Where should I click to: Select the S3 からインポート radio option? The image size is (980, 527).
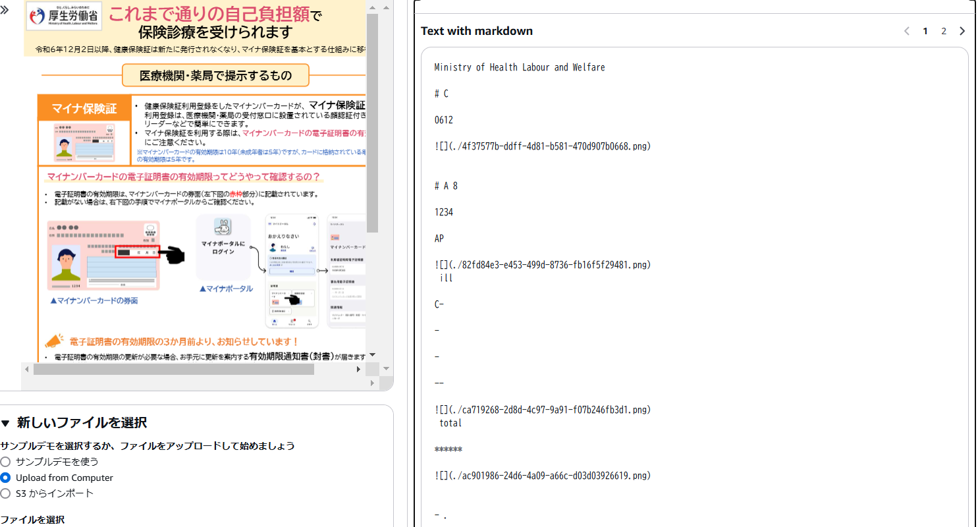6,493
